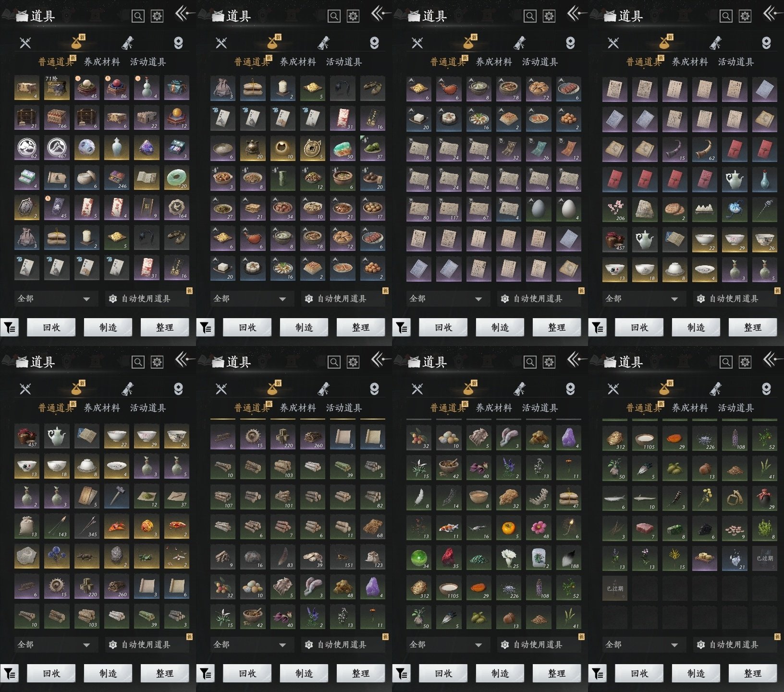Click the green orb item with count 34
This screenshot has height=692, width=784.
tap(419, 557)
